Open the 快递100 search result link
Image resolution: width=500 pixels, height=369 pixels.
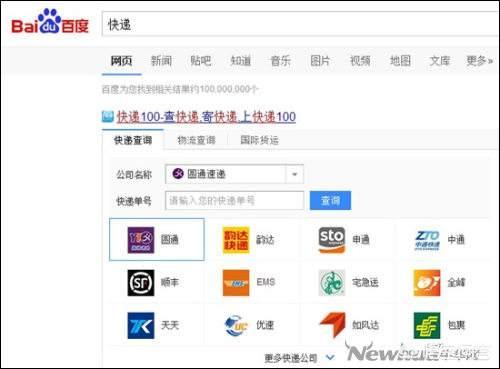[206, 117]
